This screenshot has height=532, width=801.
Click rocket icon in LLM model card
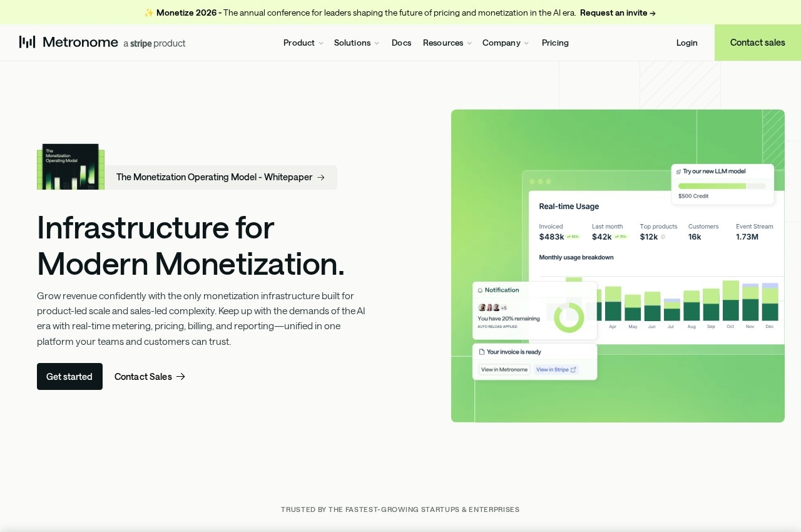(678, 171)
